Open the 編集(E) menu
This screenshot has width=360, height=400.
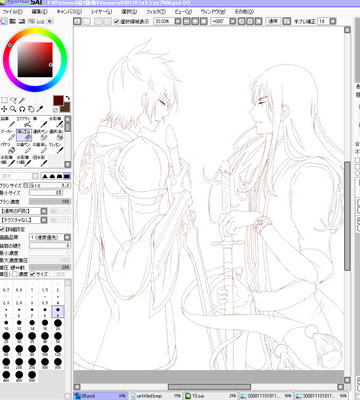click(x=39, y=12)
